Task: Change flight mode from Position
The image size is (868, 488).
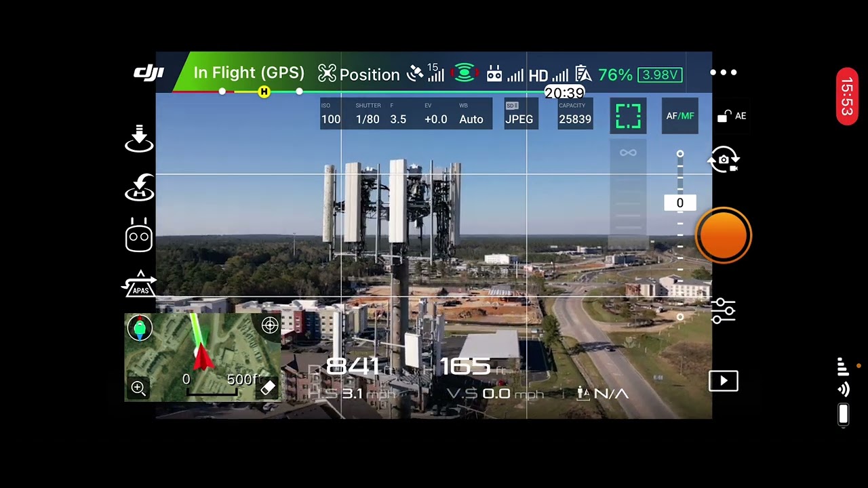Action: [x=359, y=74]
